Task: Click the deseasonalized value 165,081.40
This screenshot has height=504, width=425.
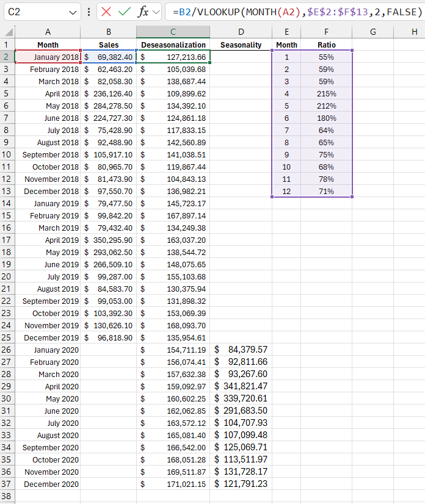Action: 173,435
